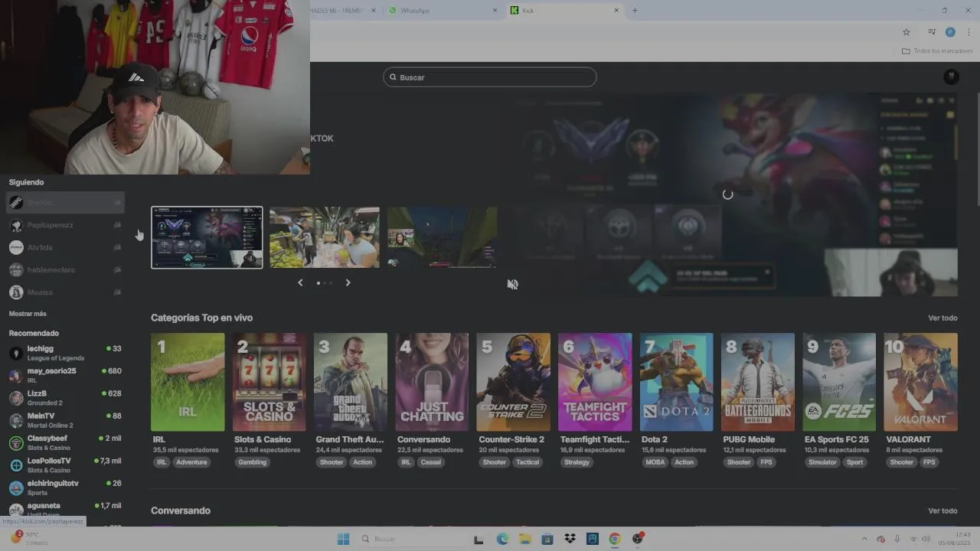Screen dimensions: 980x551
Task: Open Alv1cla followed channel avatar
Action: point(15,247)
